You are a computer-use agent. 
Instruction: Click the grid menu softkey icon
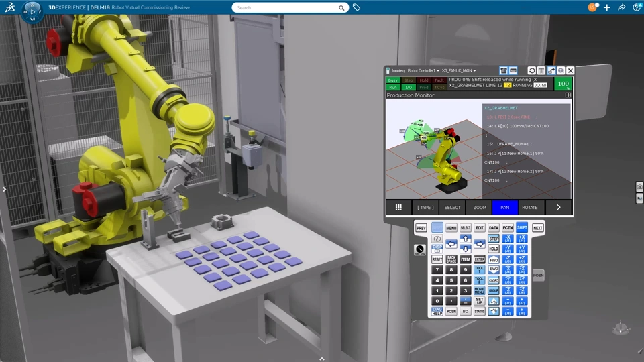398,207
